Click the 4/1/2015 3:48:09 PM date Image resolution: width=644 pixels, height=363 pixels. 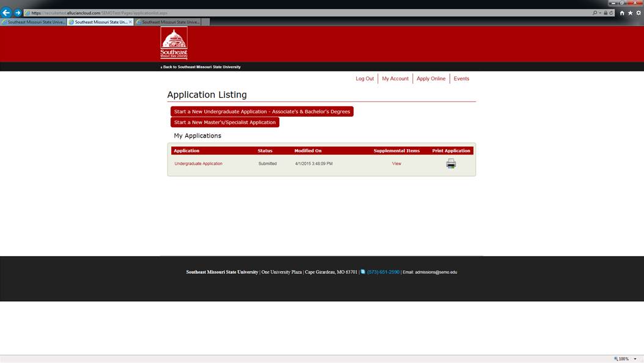pyautogui.click(x=314, y=163)
